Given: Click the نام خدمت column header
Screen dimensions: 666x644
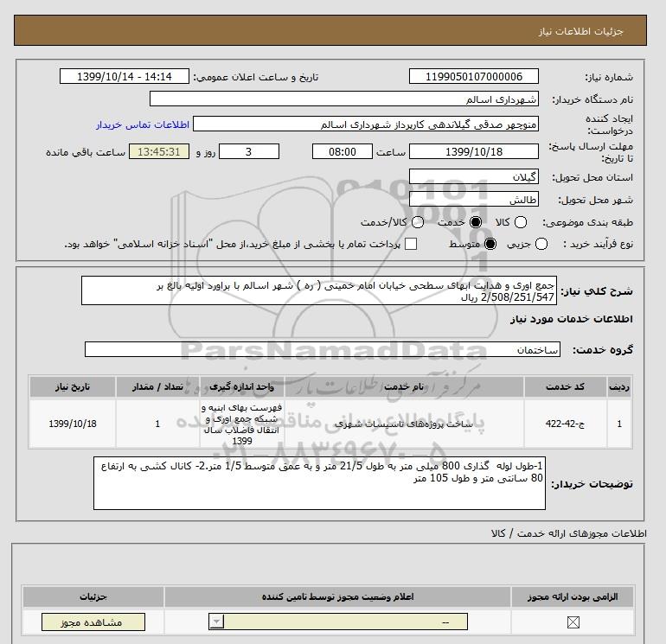Looking at the screenshot, I should click(404, 386).
